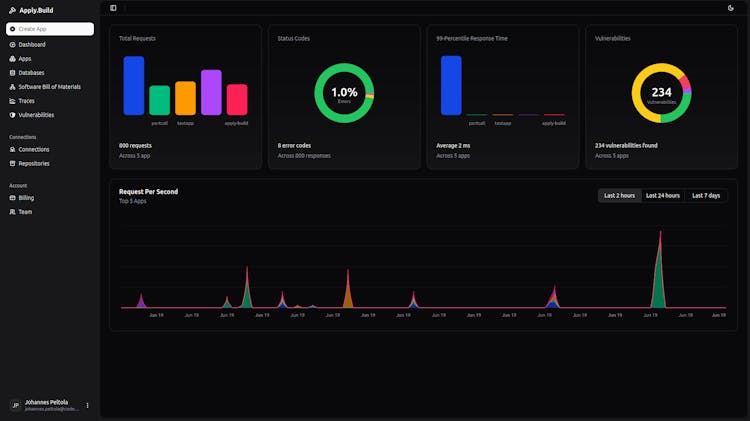Switch to Last 24 hours view
This screenshot has height=421, width=750.
tap(662, 196)
